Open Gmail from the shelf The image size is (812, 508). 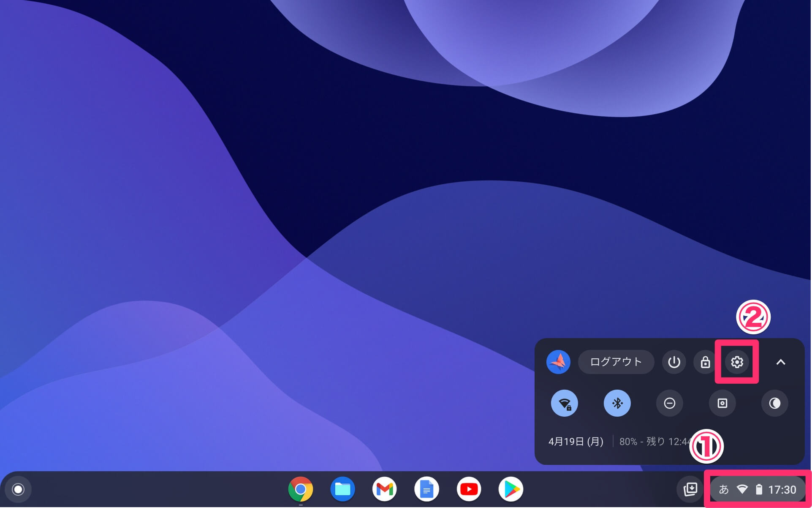tap(384, 489)
